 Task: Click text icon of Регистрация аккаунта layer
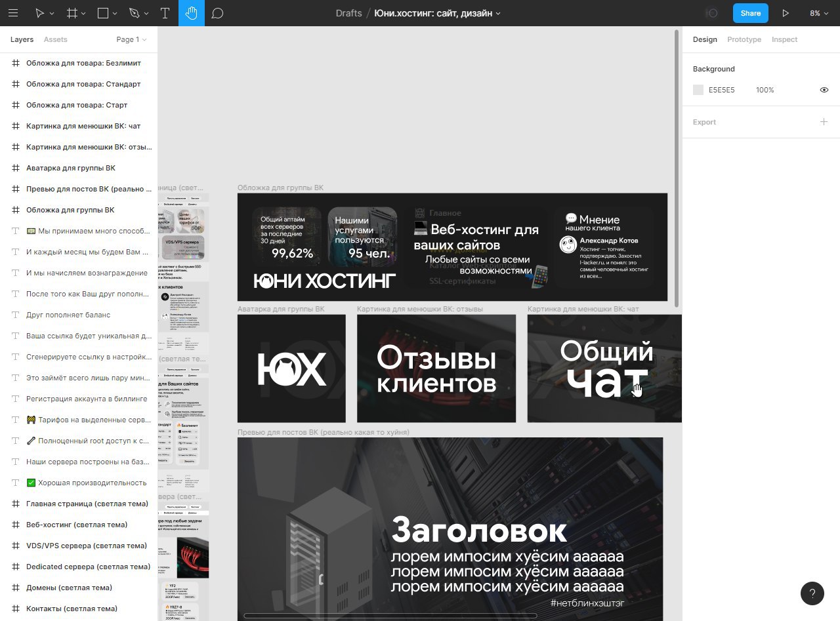point(16,399)
